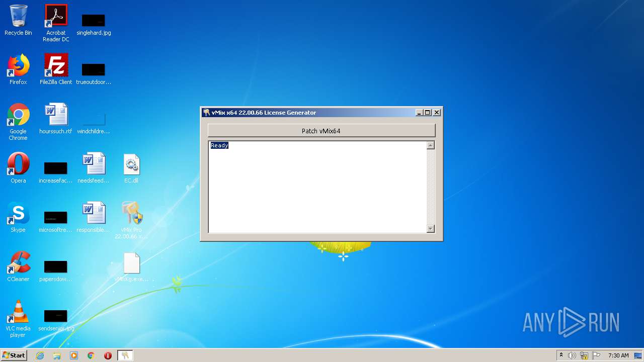Maximize the License Generator window

tap(428, 113)
